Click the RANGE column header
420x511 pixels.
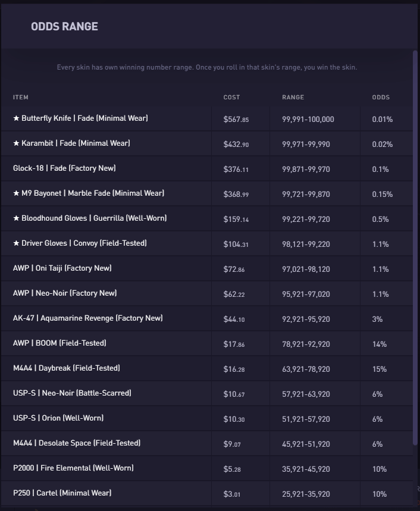293,97
